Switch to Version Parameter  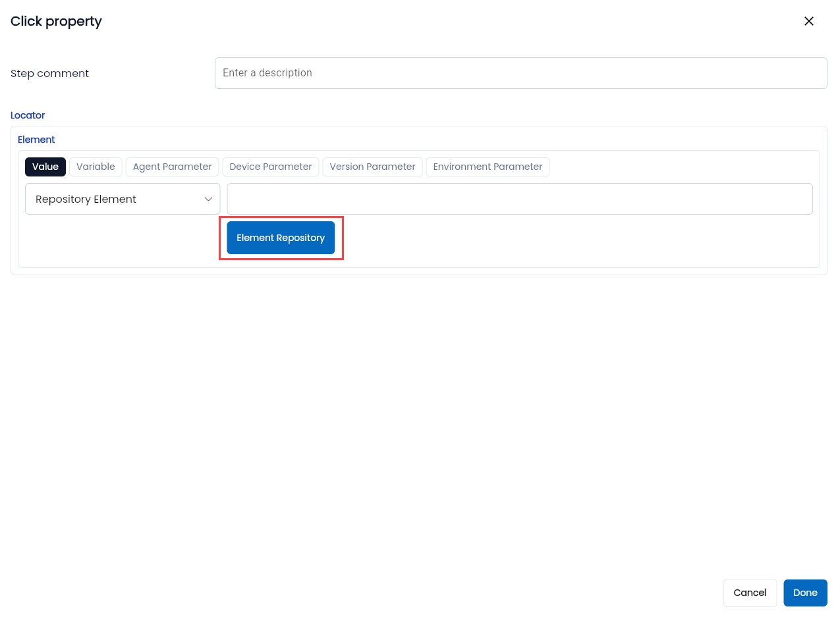[x=372, y=167]
